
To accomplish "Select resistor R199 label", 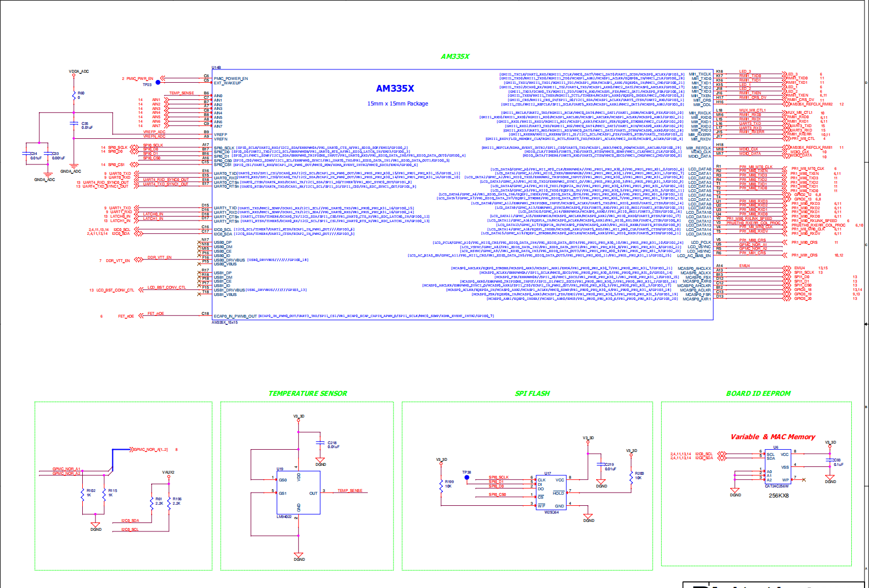I will click(x=450, y=481).
